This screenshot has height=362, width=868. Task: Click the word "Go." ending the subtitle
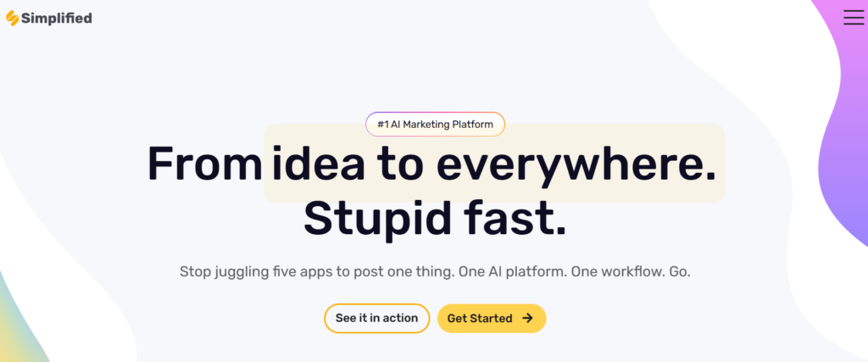[x=678, y=272]
